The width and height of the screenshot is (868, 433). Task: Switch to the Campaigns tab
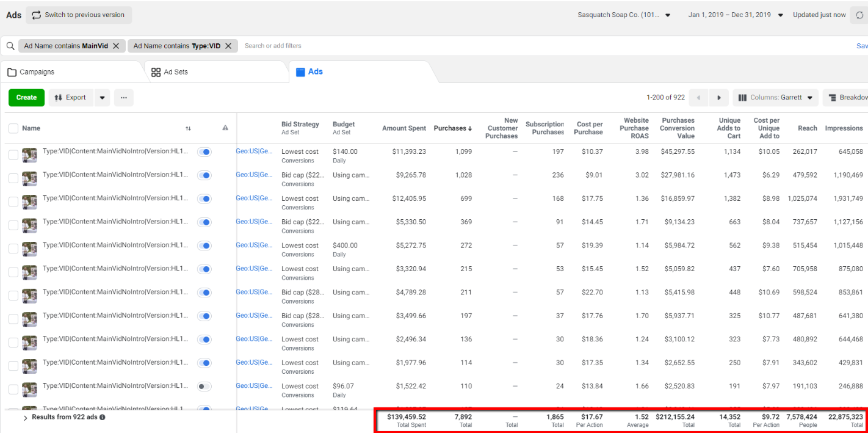tap(38, 72)
